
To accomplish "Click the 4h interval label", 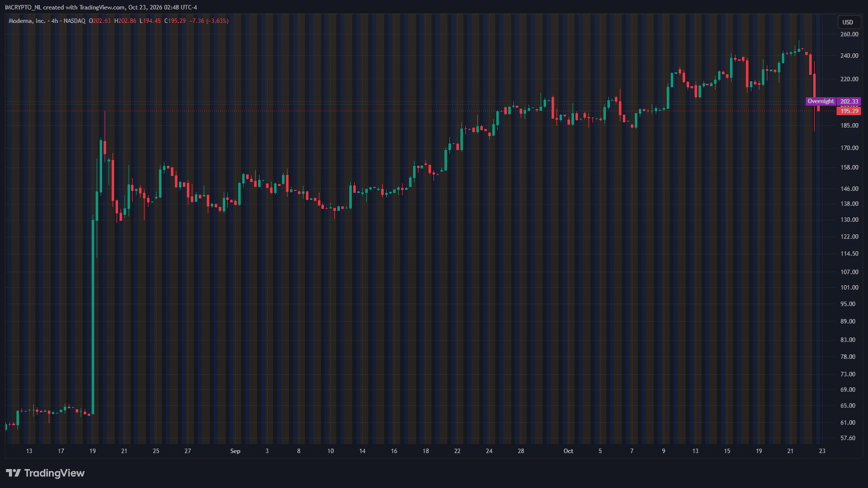I will [55, 21].
